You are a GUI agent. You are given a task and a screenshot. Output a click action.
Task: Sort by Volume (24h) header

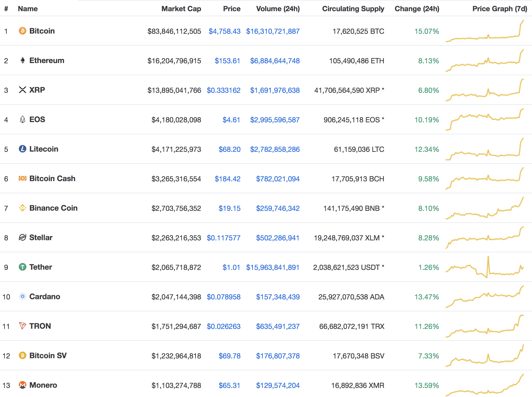[x=278, y=9]
